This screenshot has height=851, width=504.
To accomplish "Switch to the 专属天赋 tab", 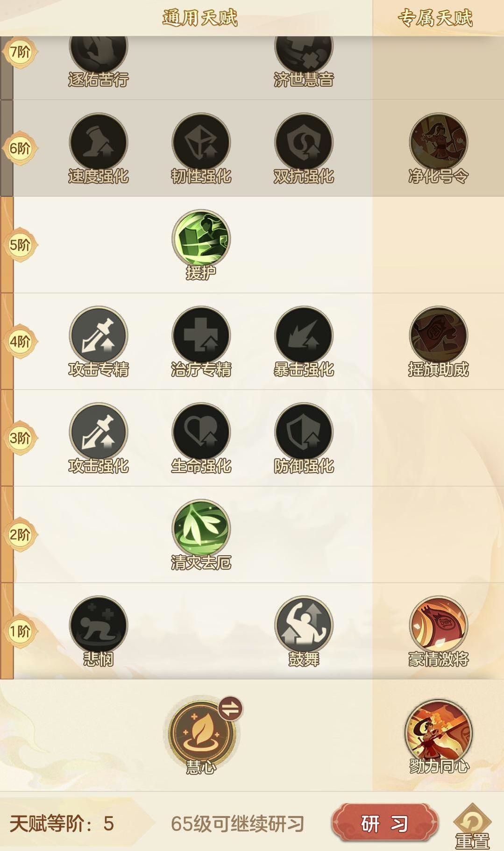I will click(x=435, y=18).
